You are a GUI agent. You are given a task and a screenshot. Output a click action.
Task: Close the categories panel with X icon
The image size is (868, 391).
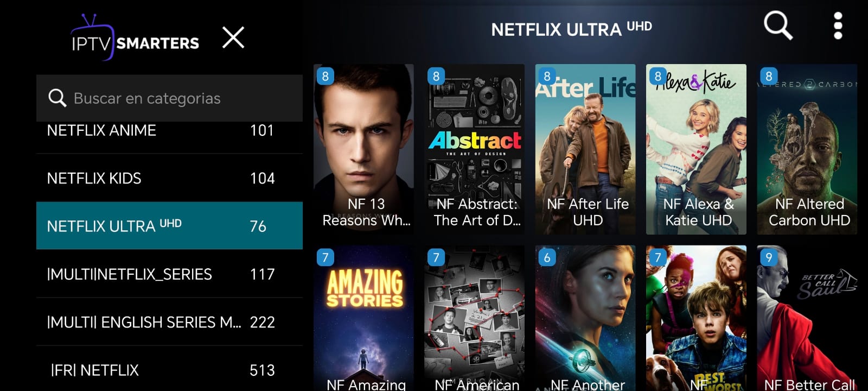(233, 37)
